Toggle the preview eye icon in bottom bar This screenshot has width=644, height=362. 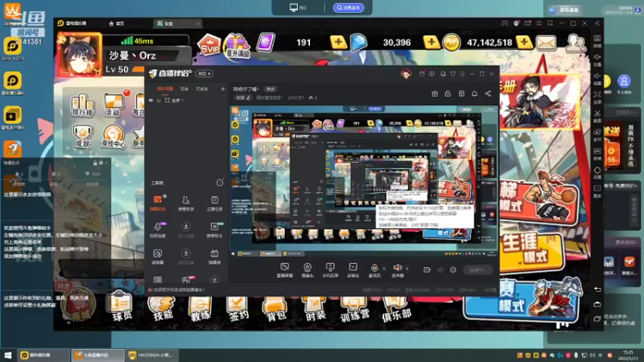click(x=440, y=269)
